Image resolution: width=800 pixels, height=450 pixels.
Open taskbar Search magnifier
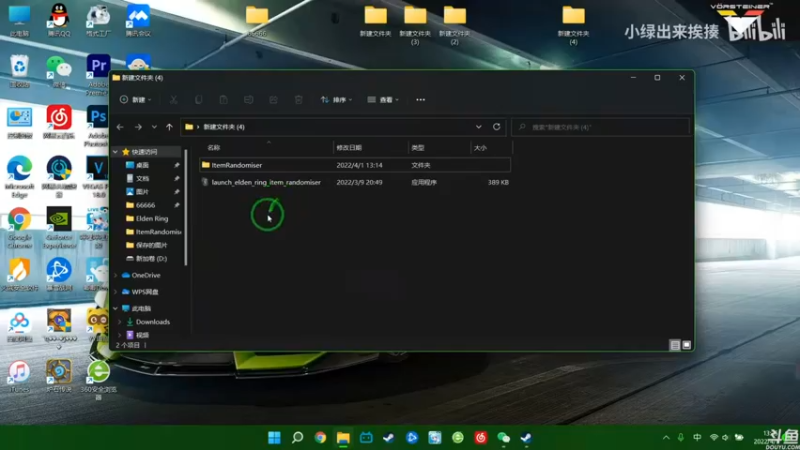coord(297,438)
